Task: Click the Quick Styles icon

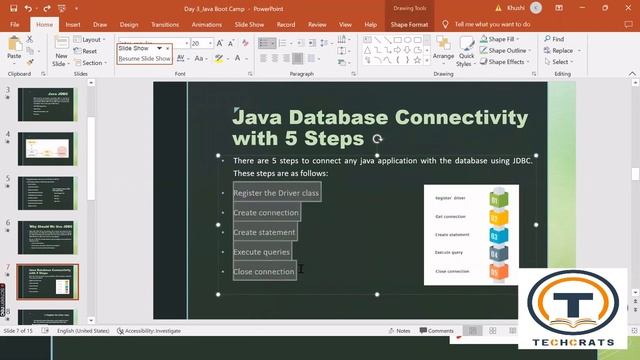Action: tap(466, 43)
